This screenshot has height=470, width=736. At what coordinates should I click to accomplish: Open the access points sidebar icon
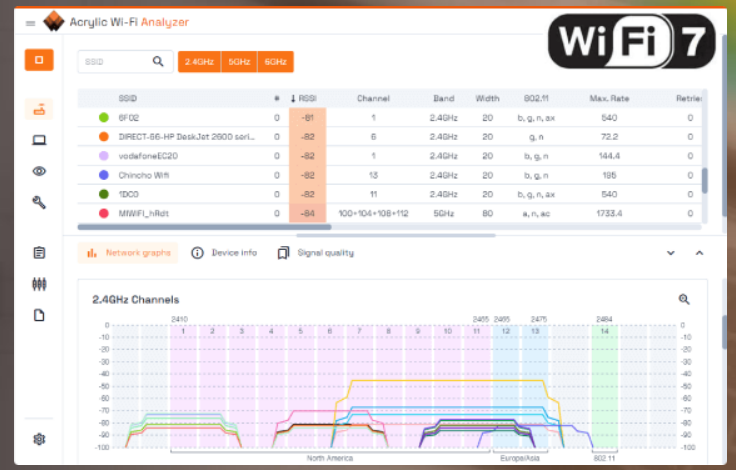pyautogui.click(x=39, y=110)
